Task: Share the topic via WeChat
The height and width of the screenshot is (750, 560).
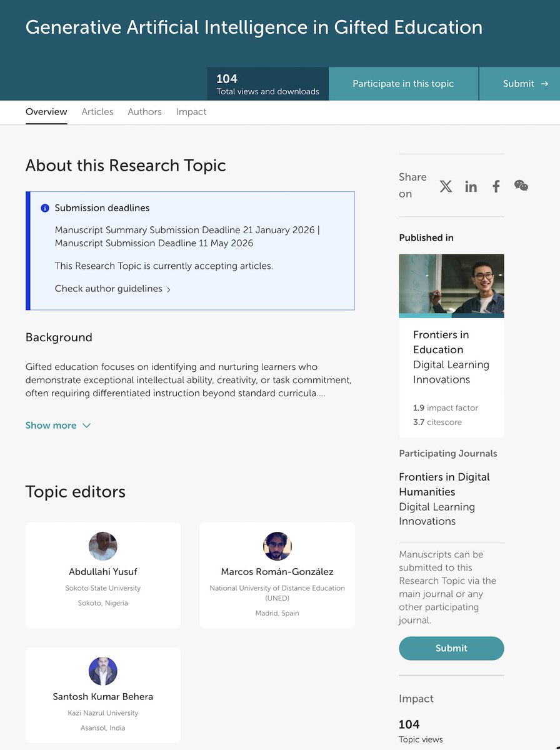Action: pyautogui.click(x=521, y=186)
